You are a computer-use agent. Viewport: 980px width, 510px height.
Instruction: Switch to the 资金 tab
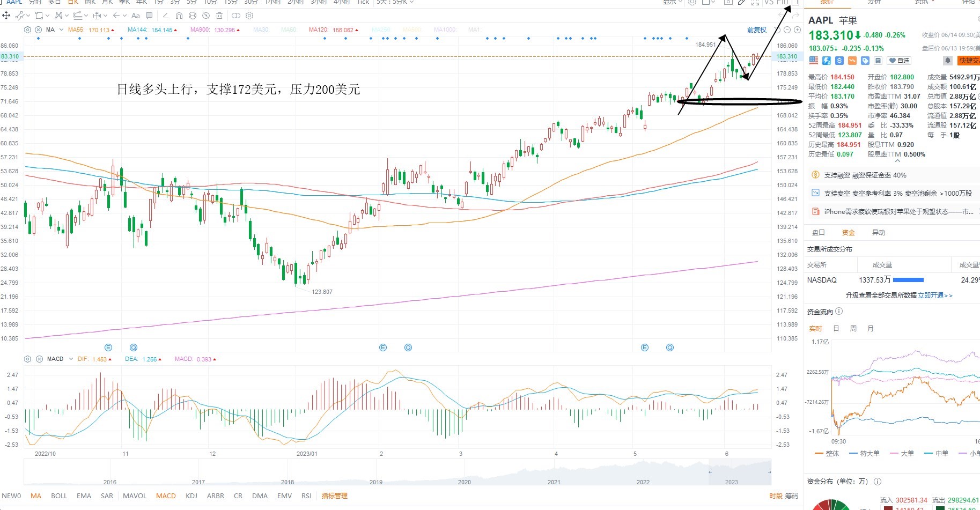coord(848,233)
